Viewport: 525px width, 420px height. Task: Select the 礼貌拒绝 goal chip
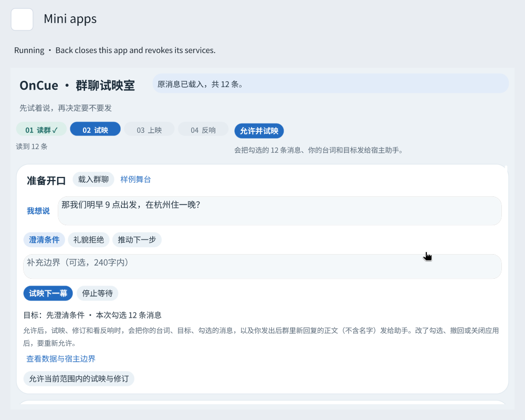click(89, 240)
